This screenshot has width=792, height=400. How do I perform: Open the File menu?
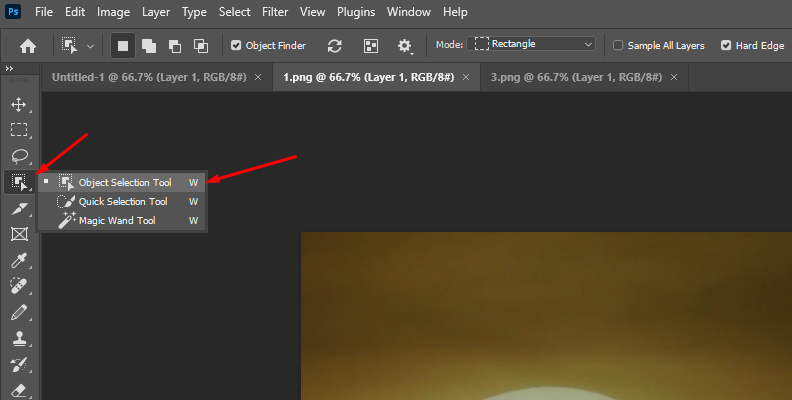(44, 12)
